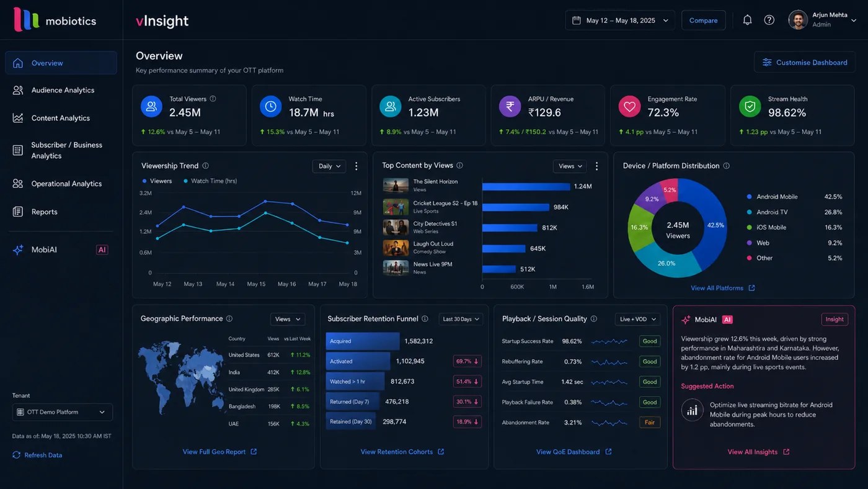Expand the OTT Demo Platform tenant selector
The image size is (868, 489).
[x=63, y=412]
